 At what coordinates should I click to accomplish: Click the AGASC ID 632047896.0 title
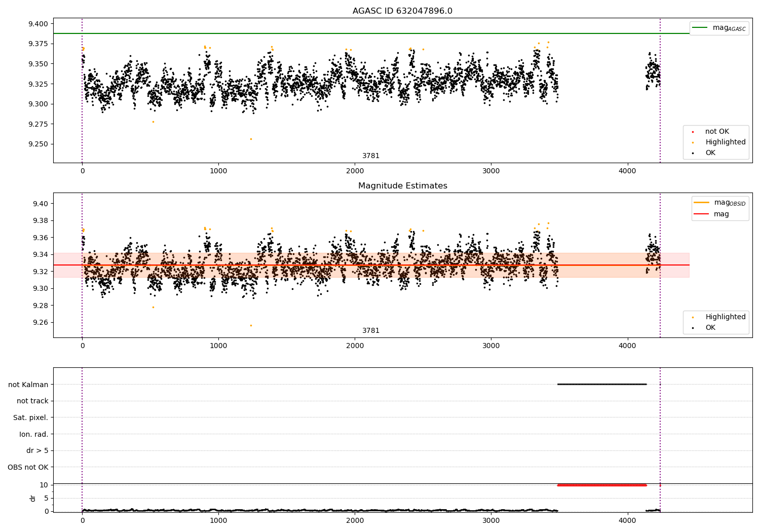tap(402, 11)
